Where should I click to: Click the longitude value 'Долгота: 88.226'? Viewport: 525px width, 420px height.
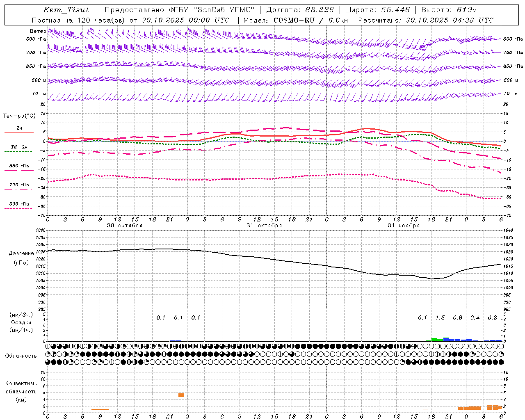pyautogui.click(x=300, y=10)
